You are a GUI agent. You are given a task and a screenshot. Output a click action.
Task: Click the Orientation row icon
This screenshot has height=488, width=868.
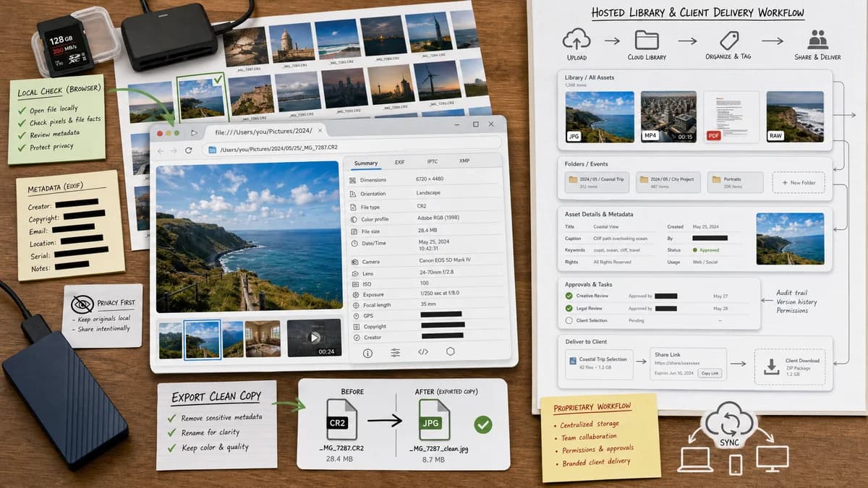coord(353,194)
